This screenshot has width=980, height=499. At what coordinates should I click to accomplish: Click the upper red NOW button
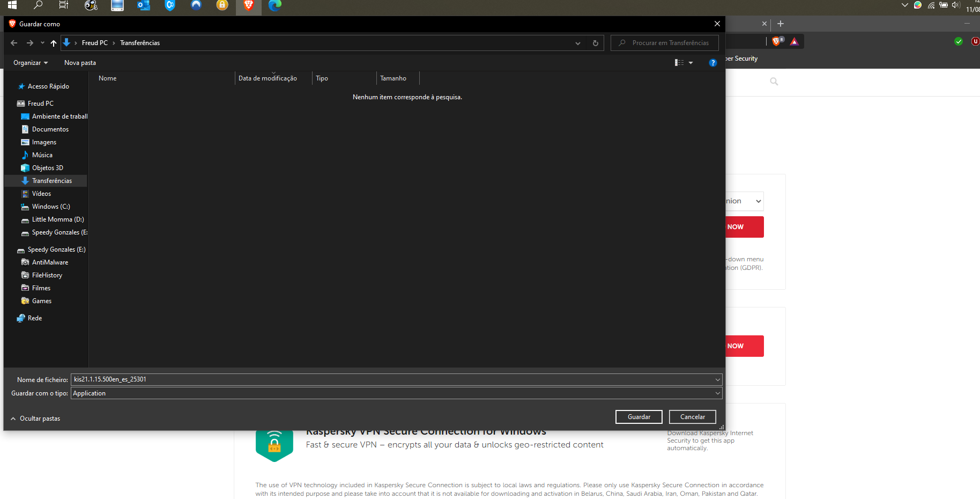pyautogui.click(x=744, y=227)
